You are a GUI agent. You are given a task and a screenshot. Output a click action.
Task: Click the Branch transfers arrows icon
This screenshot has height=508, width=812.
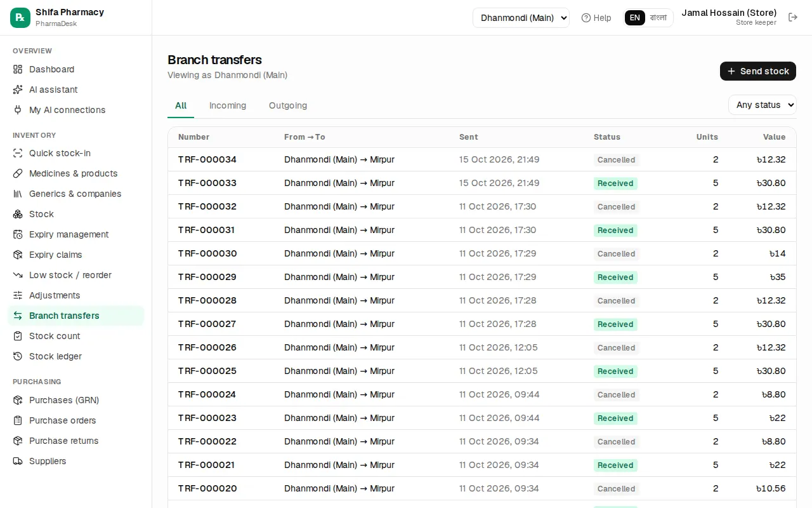(18, 316)
